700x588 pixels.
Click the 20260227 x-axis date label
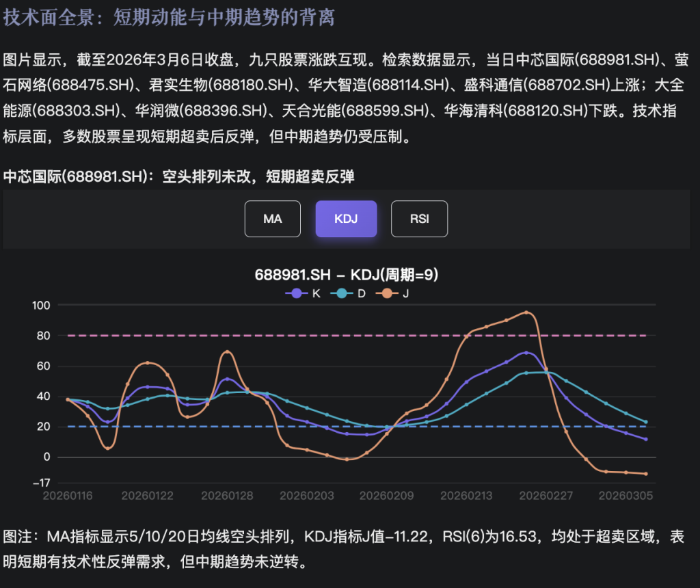point(546,496)
